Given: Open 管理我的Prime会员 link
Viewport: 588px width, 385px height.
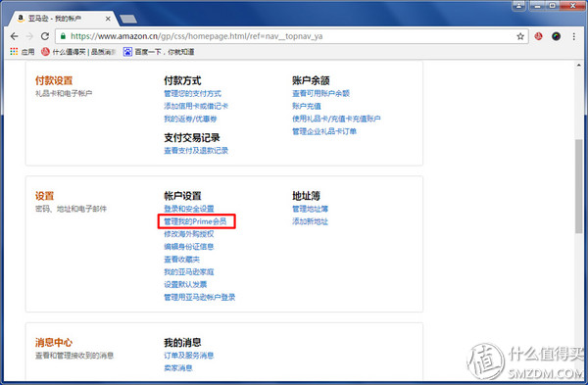Looking at the screenshot, I should point(195,221).
